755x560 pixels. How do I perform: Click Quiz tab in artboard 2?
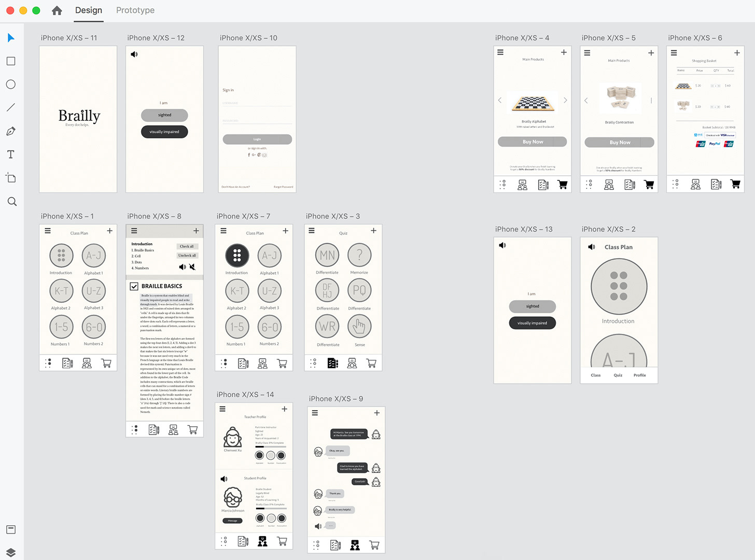pos(618,375)
